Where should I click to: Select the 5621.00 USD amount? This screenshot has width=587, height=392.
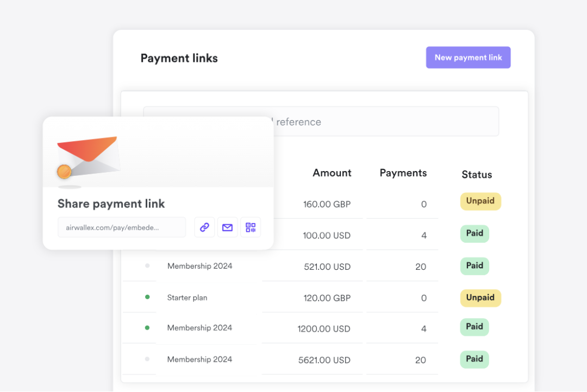[324, 360]
